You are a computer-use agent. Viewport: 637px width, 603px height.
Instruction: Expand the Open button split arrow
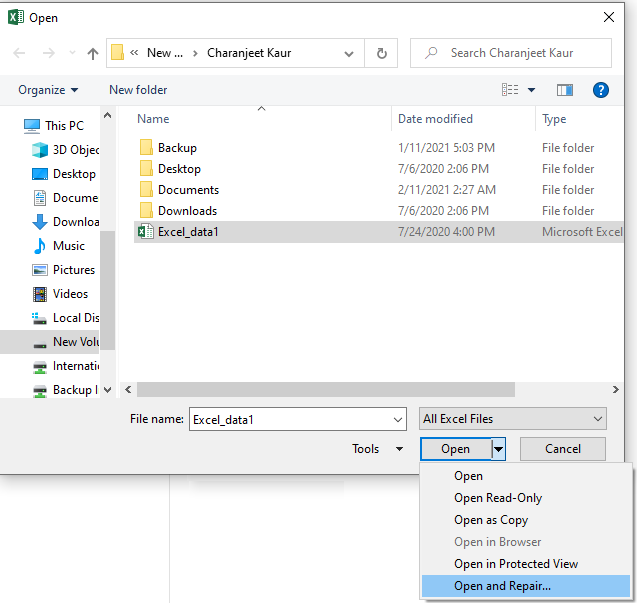click(x=498, y=449)
